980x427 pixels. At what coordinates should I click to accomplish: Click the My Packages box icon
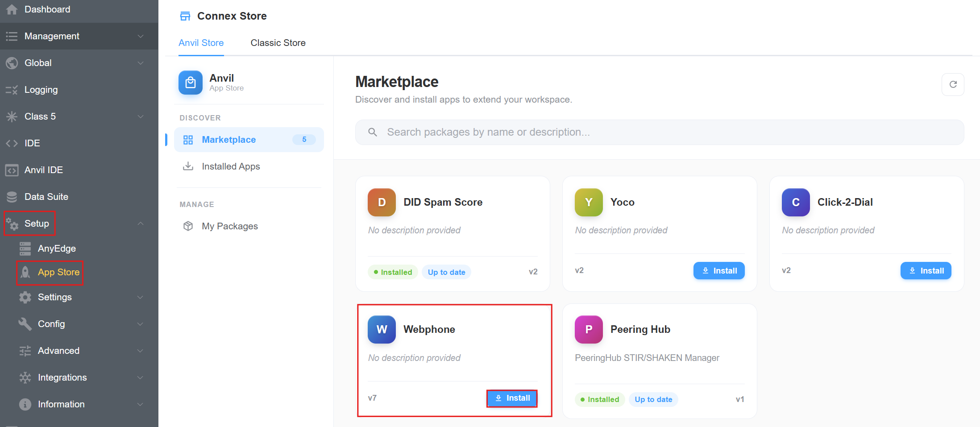(x=188, y=226)
